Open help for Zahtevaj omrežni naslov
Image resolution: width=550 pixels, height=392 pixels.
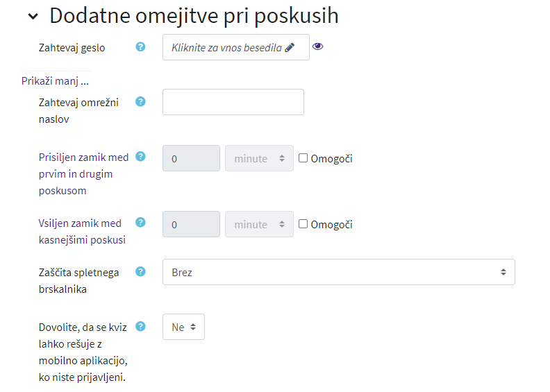pyautogui.click(x=140, y=101)
